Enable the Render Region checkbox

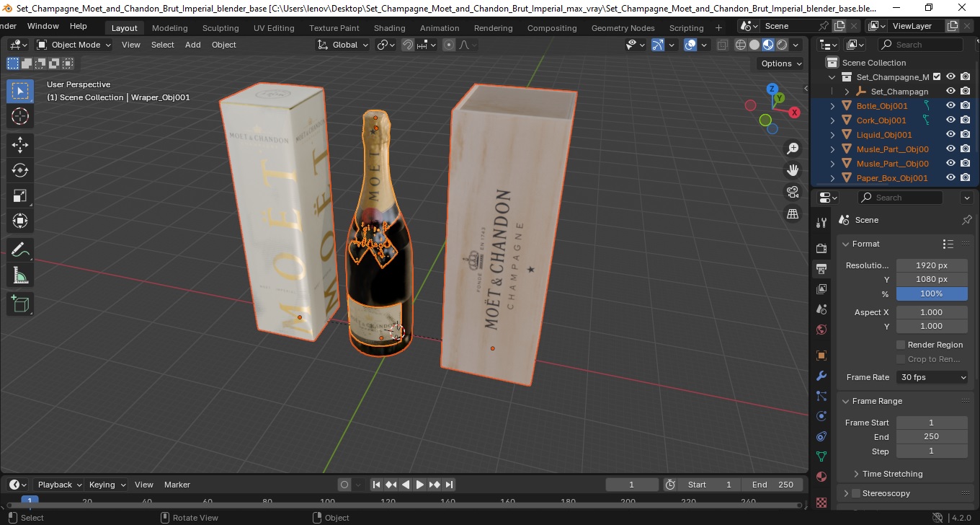[x=901, y=345]
